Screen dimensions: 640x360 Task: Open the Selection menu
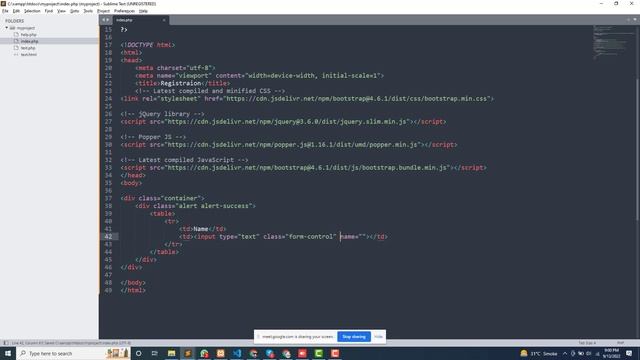tap(32, 11)
